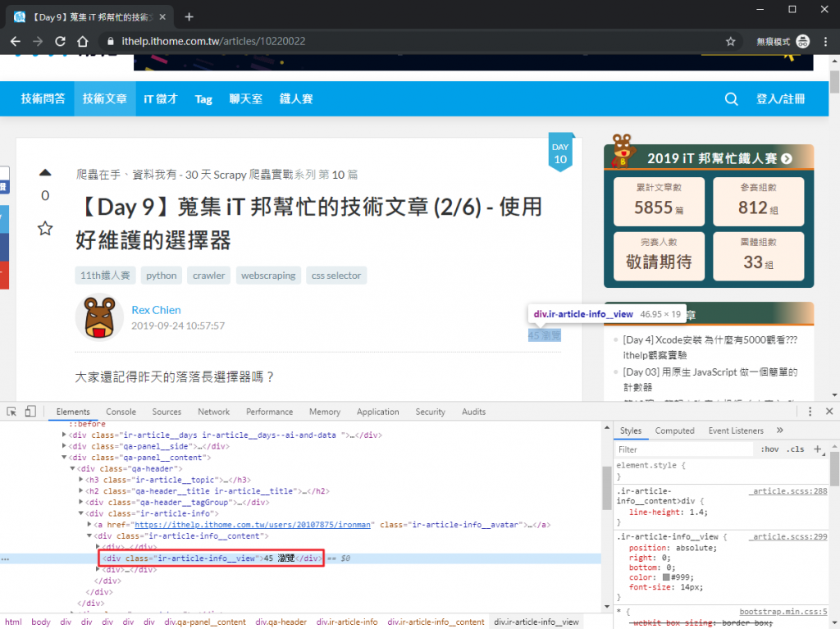
Task: Expand the ir-article__days div node
Action: coord(64,435)
